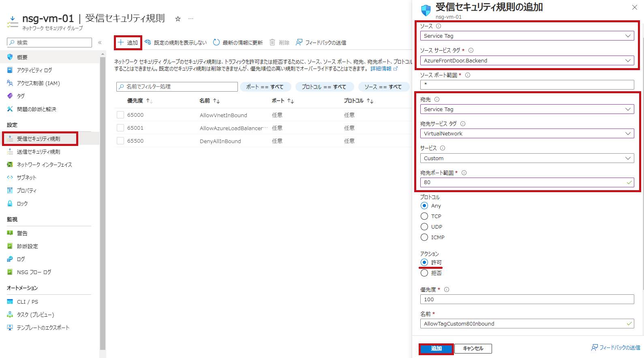
Task: Select the UDP protocol radio button
Action: coord(424,227)
